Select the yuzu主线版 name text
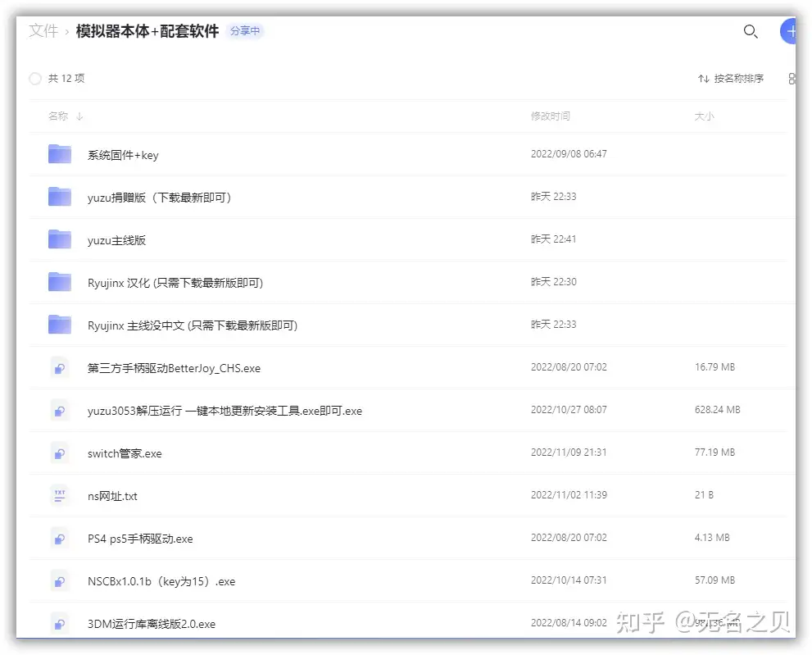 (116, 240)
